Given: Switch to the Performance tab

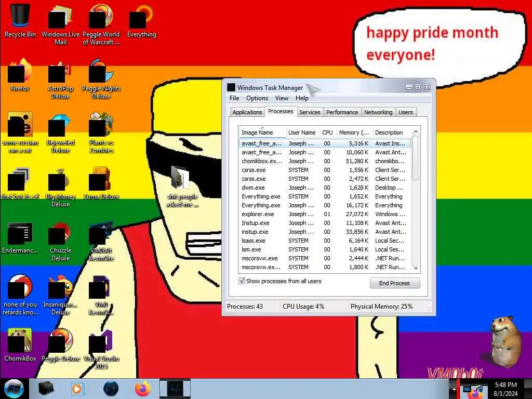Looking at the screenshot, I should pos(342,112).
